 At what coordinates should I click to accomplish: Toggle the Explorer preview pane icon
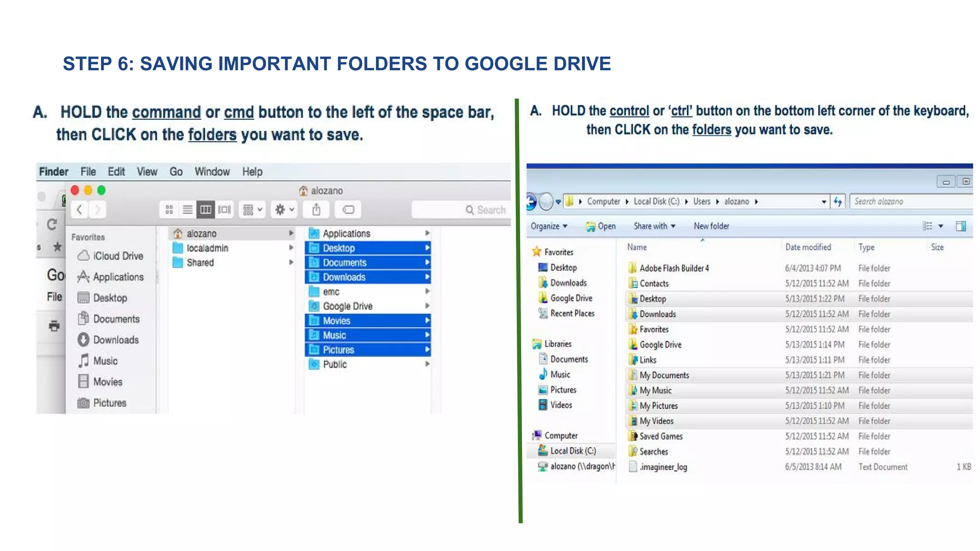(961, 226)
